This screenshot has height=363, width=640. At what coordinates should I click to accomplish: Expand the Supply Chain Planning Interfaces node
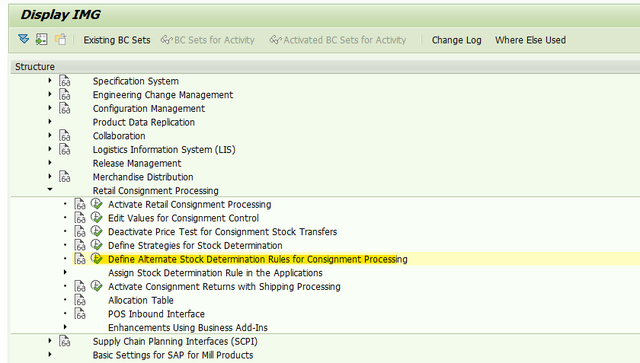(50, 341)
